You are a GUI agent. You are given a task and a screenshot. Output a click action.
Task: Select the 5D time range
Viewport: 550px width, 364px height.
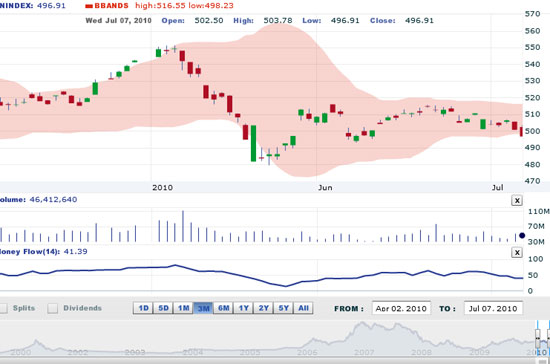163,308
